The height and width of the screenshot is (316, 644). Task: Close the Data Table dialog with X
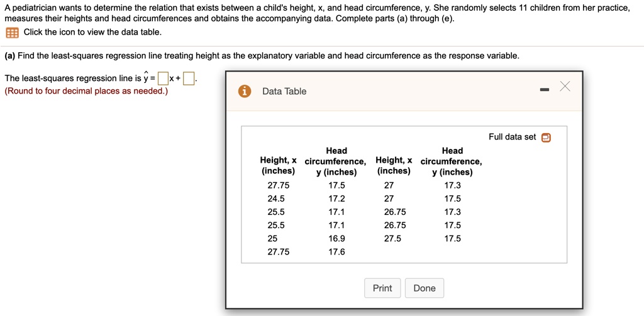(x=564, y=87)
